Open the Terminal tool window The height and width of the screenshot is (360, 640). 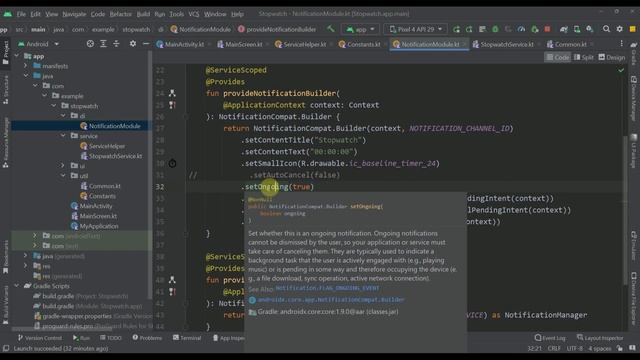tap(187, 338)
